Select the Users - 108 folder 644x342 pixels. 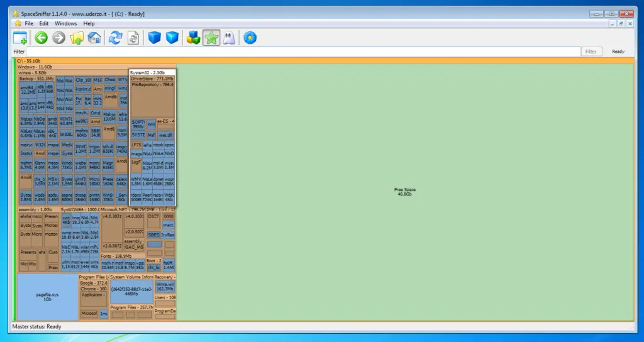coord(165,297)
